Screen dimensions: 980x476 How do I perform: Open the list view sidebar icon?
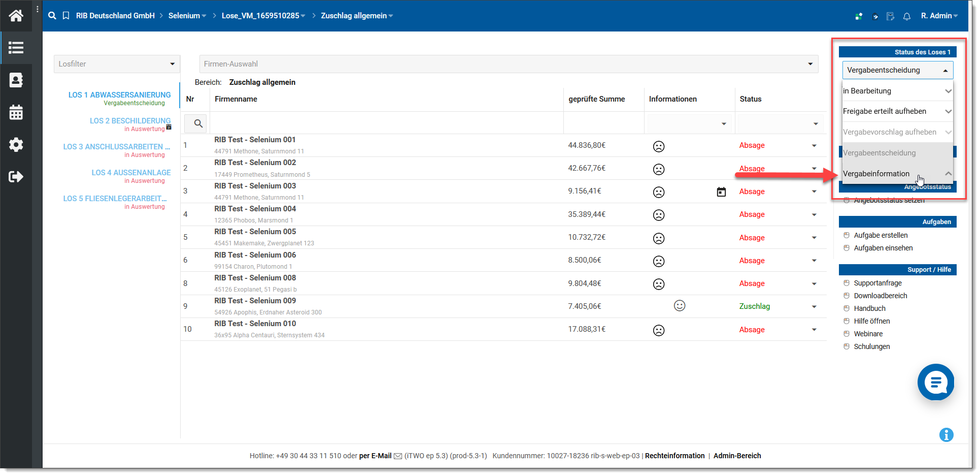pos(16,48)
